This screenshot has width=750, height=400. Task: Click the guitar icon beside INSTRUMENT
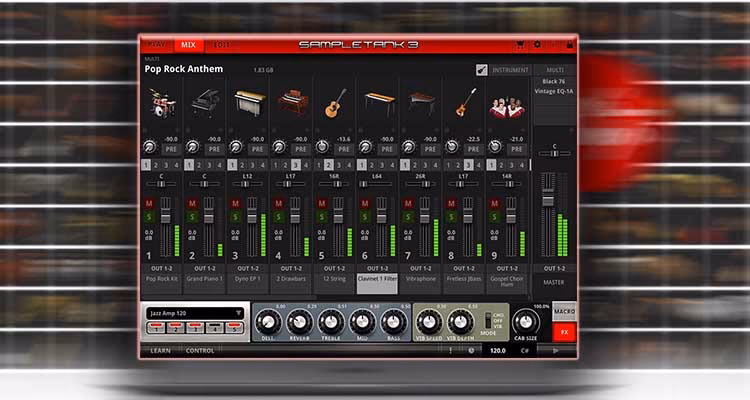[482, 70]
